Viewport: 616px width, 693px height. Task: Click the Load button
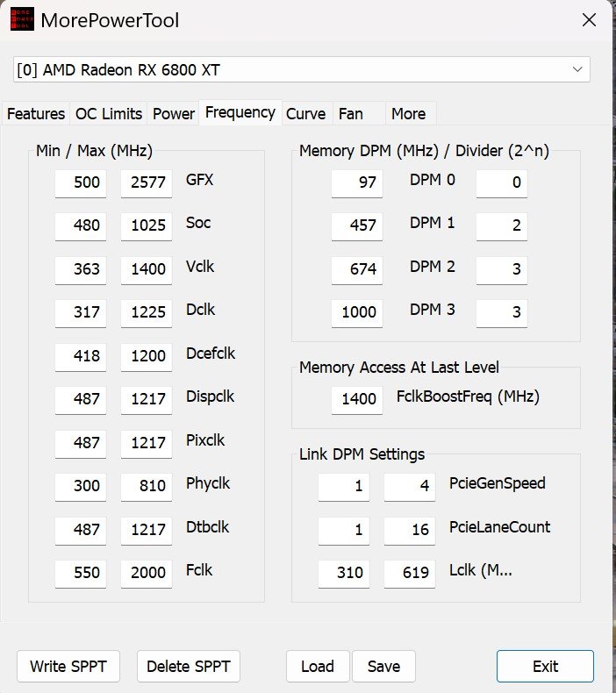tap(318, 666)
